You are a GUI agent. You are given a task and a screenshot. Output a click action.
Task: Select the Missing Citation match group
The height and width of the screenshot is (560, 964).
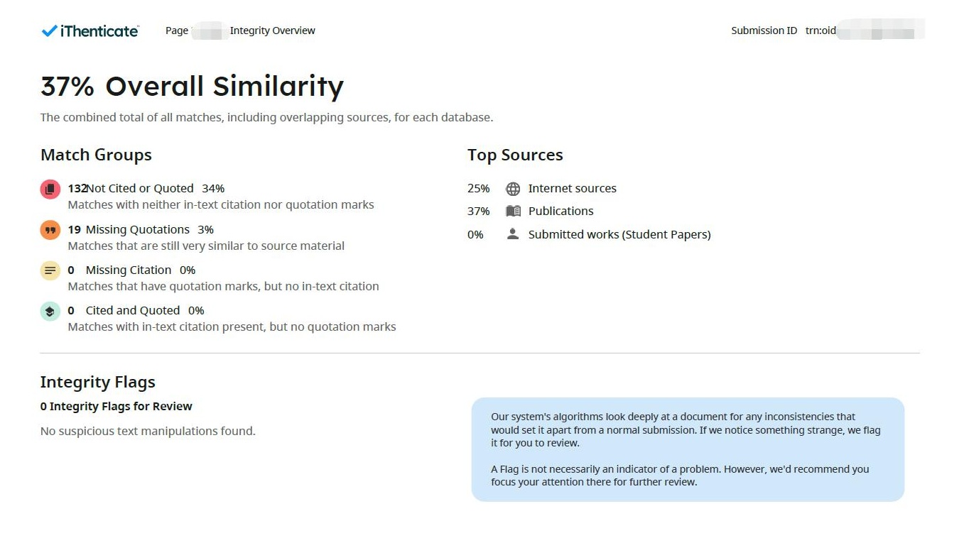click(x=129, y=270)
